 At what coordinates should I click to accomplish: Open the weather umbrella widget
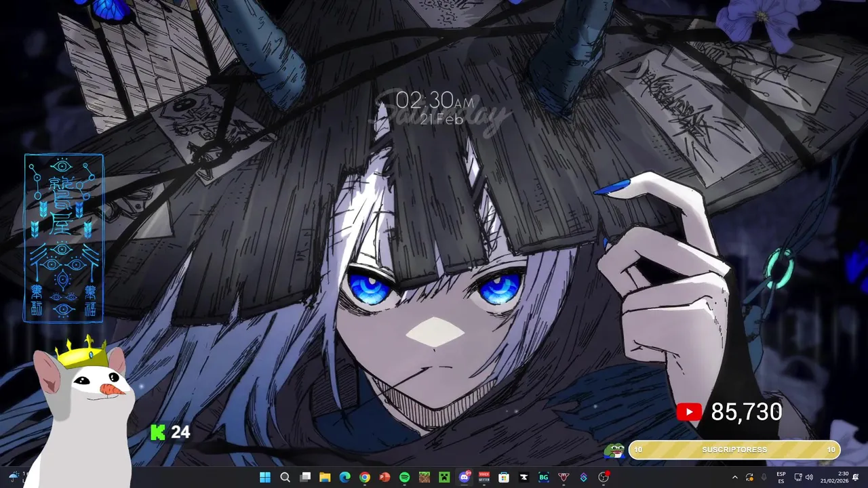tap(15, 477)
